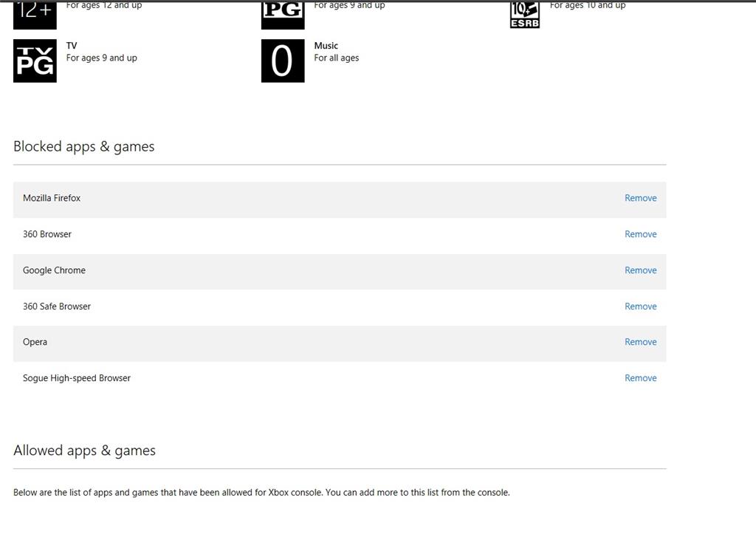Click 'For all ages' under Music
Viewport: 756px width, 537px height.
tap(337, 58)
